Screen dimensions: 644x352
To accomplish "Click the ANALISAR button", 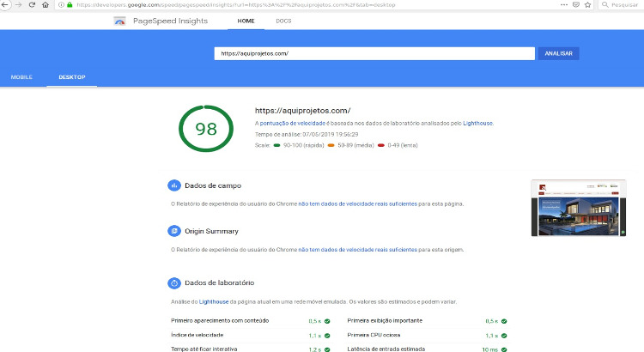I will point(559,53).
